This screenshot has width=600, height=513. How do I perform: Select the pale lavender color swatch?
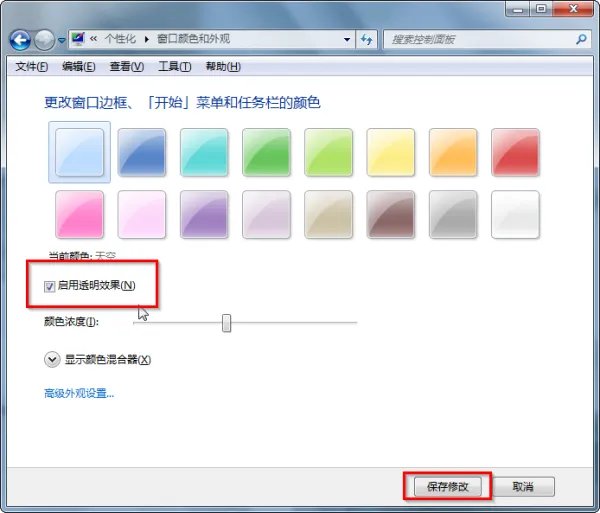point(266,215)
